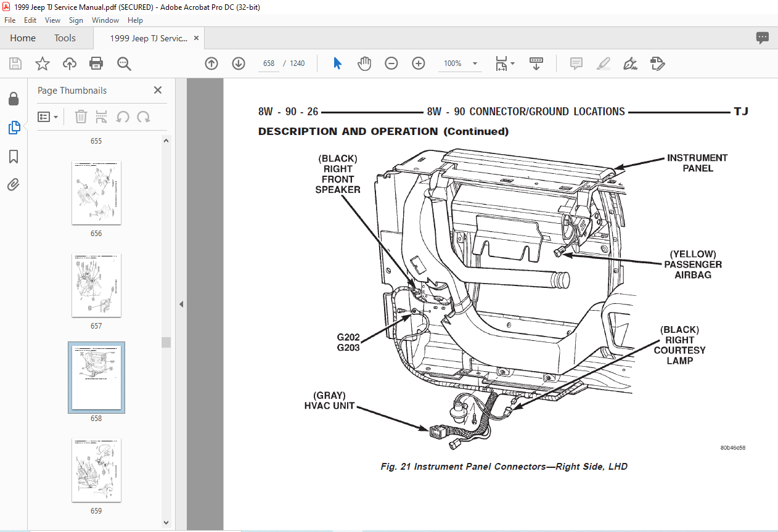
Task: Click the (YELLOW) PASSENGER AIRBAG label
Action: click(693, 264)
